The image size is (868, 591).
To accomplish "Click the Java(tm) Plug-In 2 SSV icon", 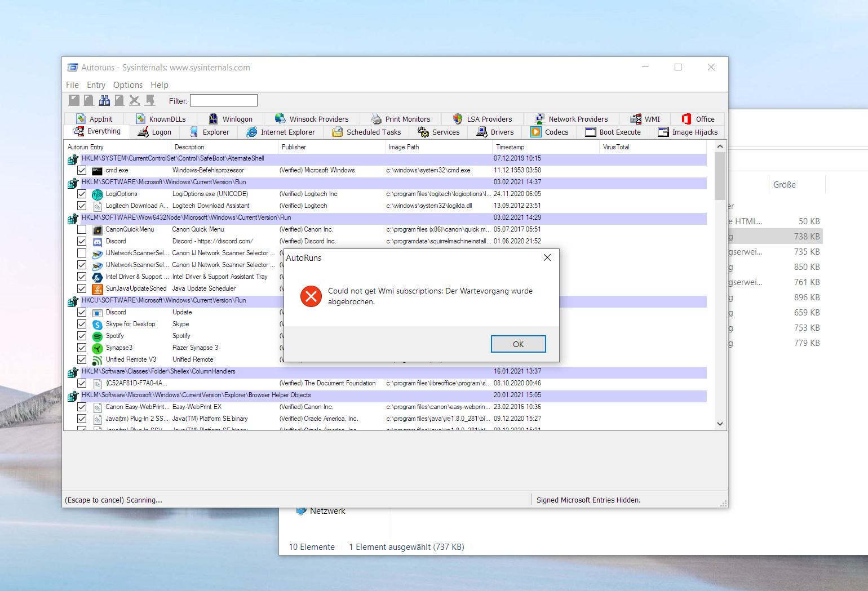I will click(x=98, y=419).
